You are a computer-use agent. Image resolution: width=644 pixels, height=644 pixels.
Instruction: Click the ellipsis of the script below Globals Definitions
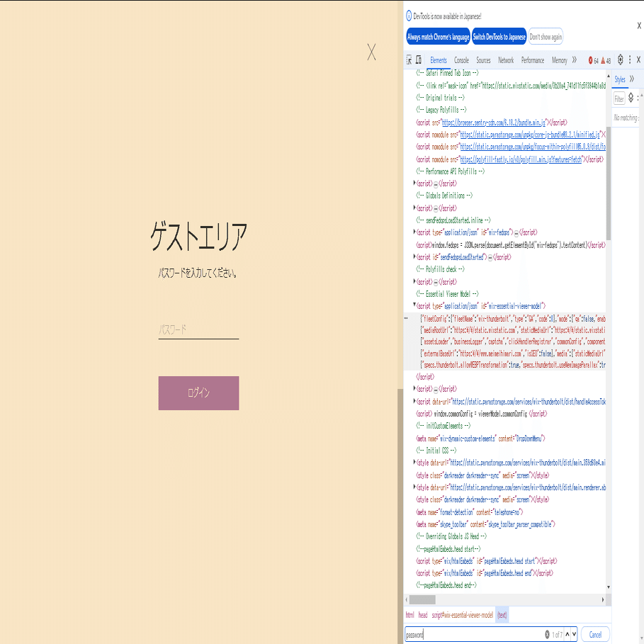pyautogui.click(x=436, y=208)
